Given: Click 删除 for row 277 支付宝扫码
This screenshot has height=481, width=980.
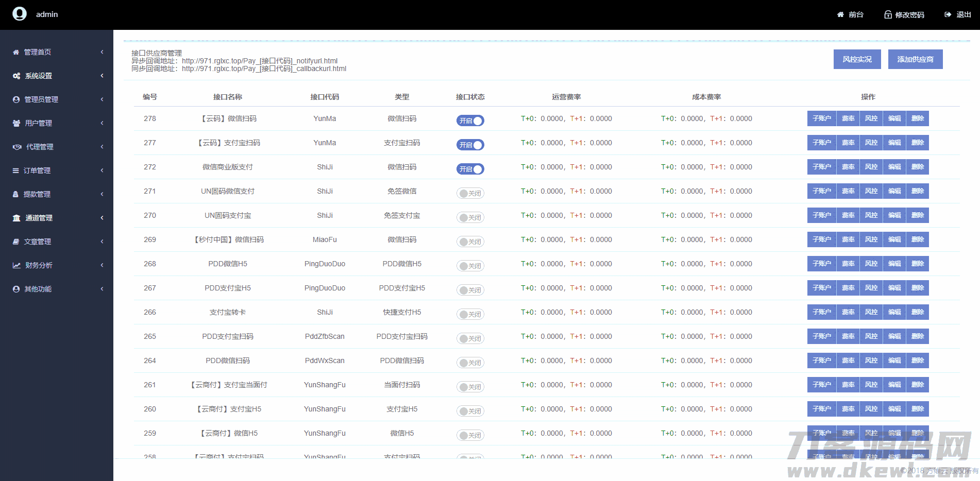Looking at the screenshot, I should 917,143.
